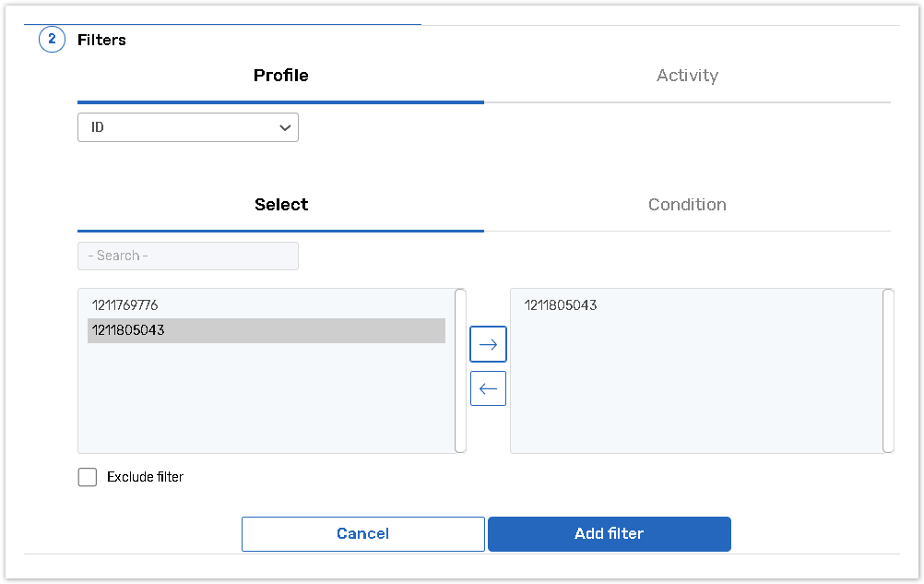Click the Exclude filter label text
Viewport: 924px width, 584px height.
tap(145, 477)
